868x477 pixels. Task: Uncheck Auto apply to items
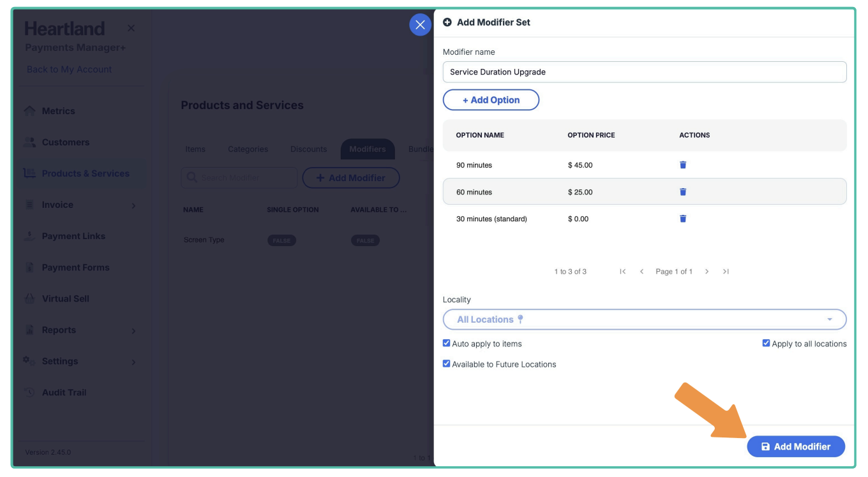pyautogui.click(x=447, y=343)
